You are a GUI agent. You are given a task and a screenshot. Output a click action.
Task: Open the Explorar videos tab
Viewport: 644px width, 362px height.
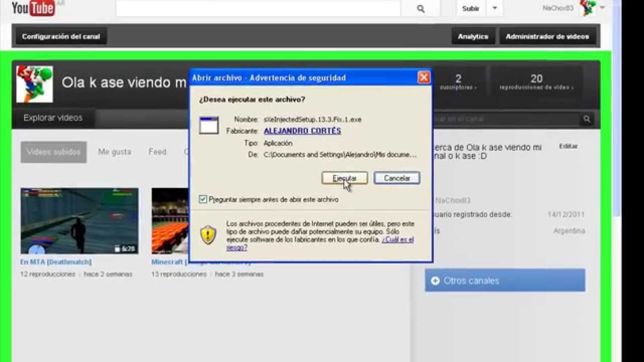click(x=53, y=118)
